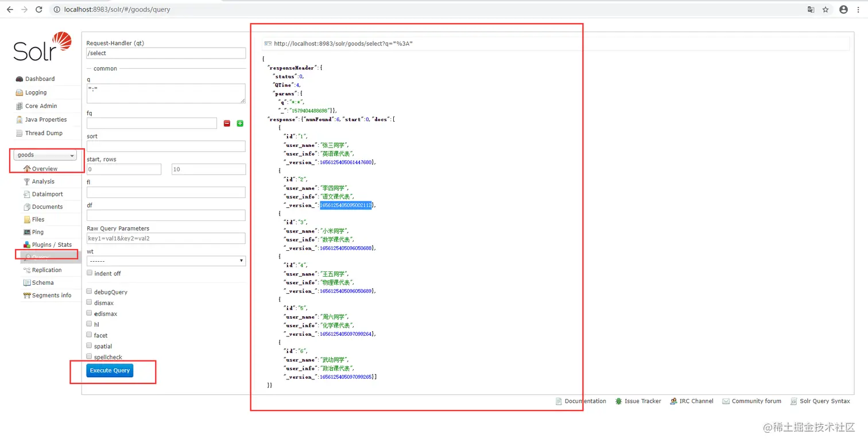This screenshot has height=446, width=868.
Task: Click the df default field input
Action: (166, 215)
